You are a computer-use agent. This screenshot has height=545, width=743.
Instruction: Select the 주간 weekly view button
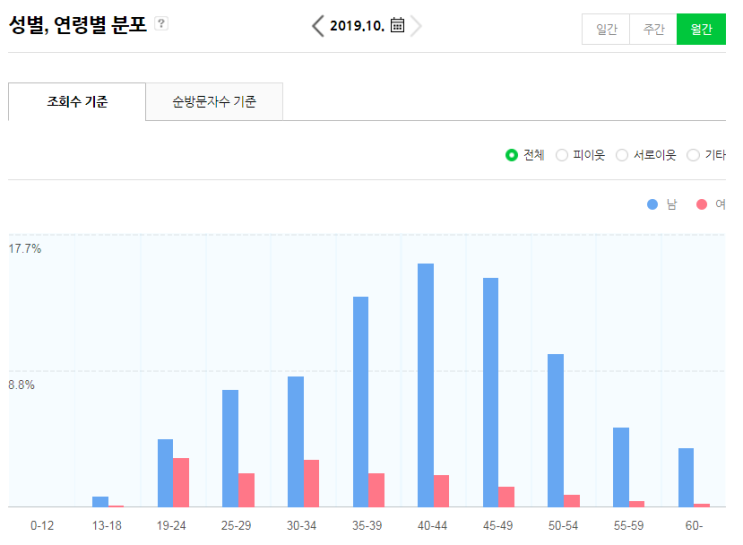point(653,29)
